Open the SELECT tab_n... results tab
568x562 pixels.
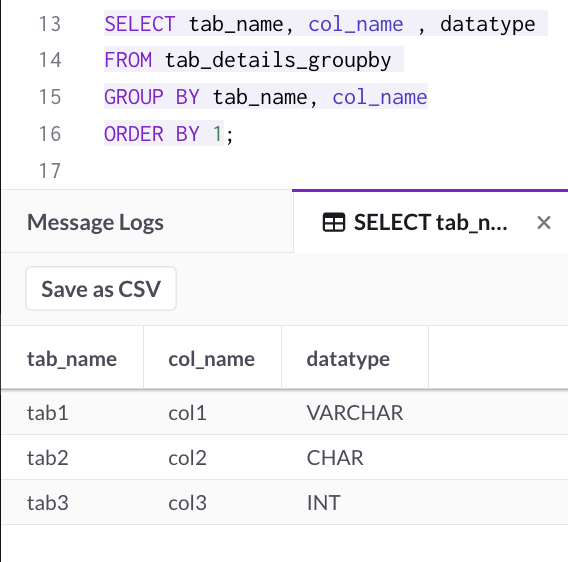click(430, 222)
